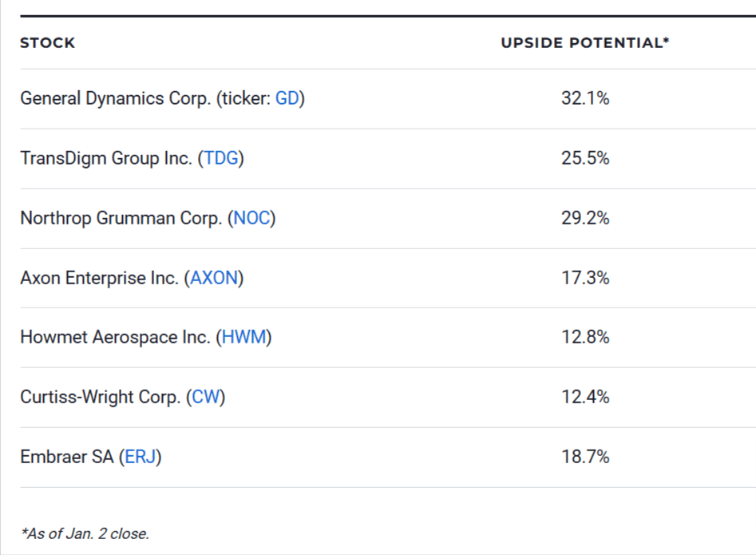Select the 29.2% upside value
The width and height of the screenshot is (756, 555).
585,218
